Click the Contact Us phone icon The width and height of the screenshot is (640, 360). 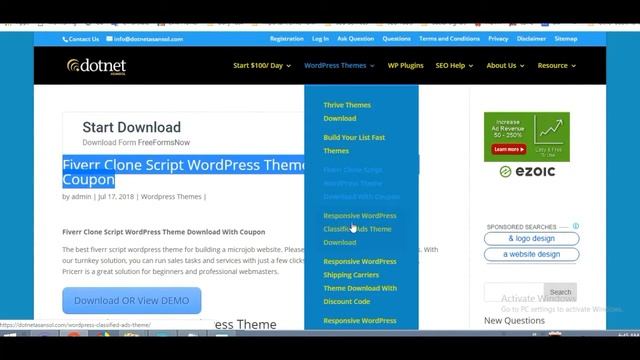[65, 39]
